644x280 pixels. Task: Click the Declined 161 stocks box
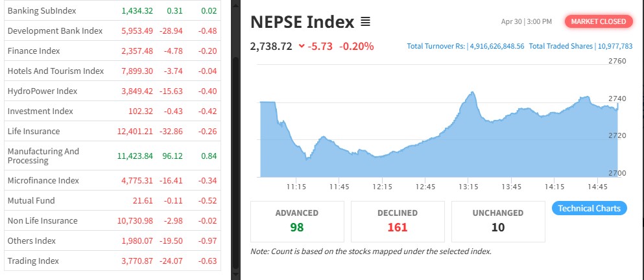398,220
